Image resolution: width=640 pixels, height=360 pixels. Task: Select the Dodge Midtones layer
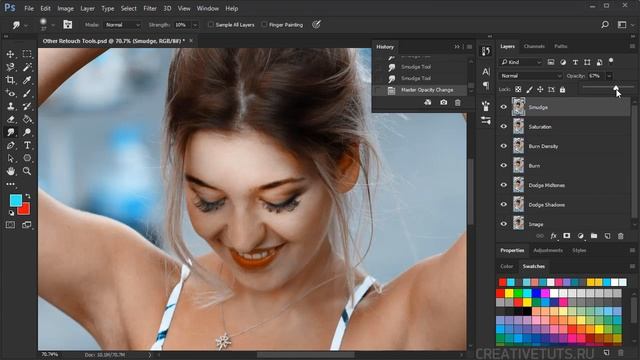pos(564,185)
